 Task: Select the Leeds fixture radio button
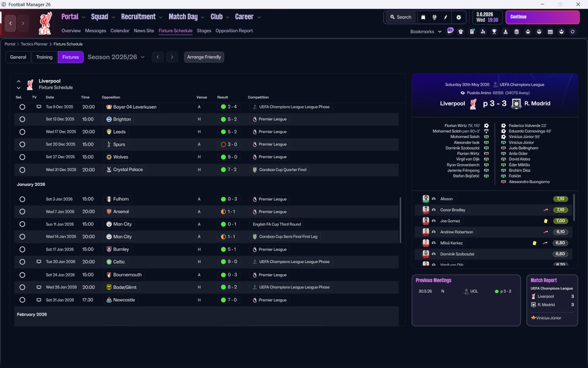pos(22,132)
